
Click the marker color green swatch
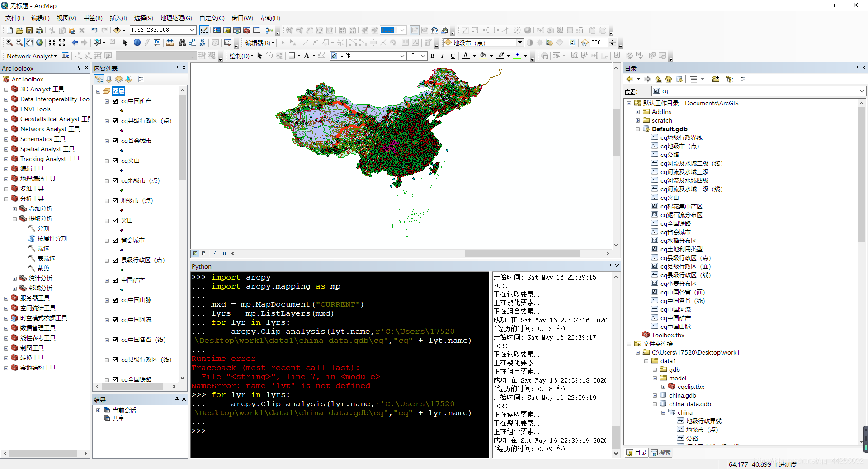click(x=518, y=56)
